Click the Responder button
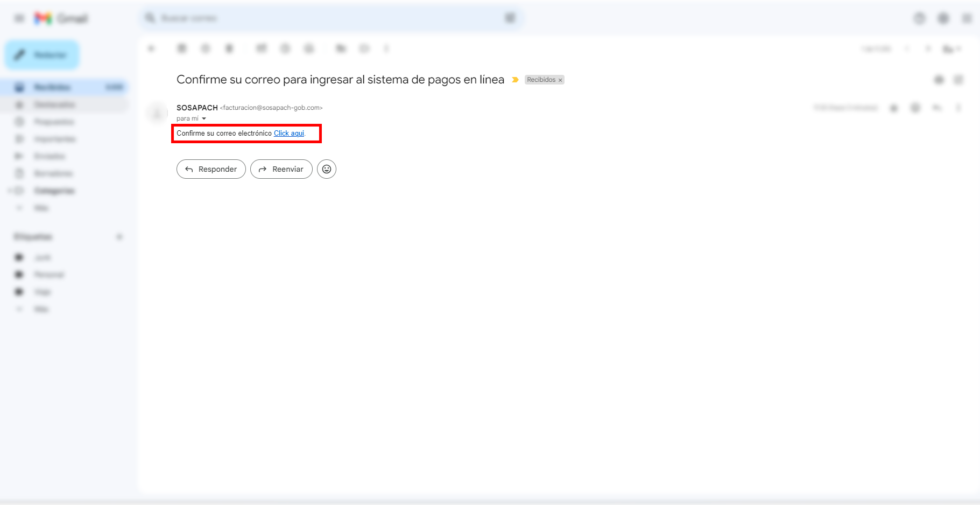 click(x=211, y=169)
